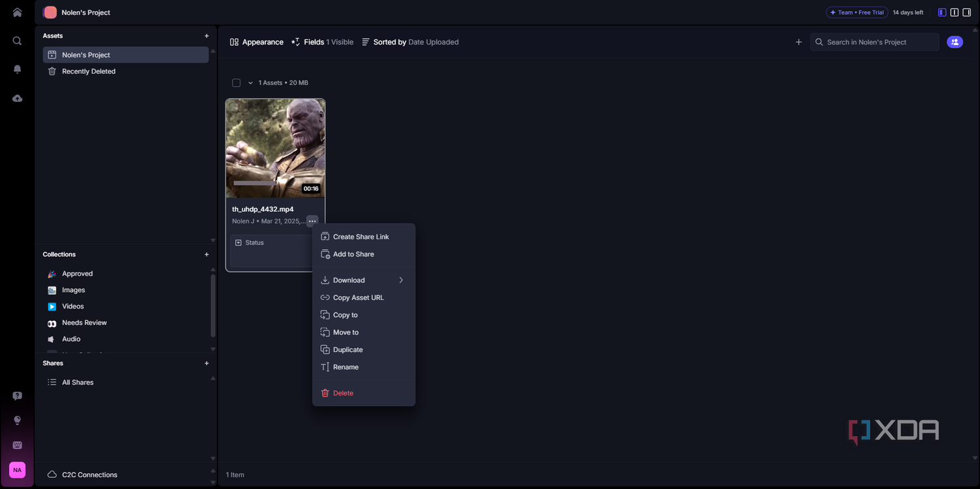Click the three-dot menu on th_uhdp_4432.mp4

[312, 221]
